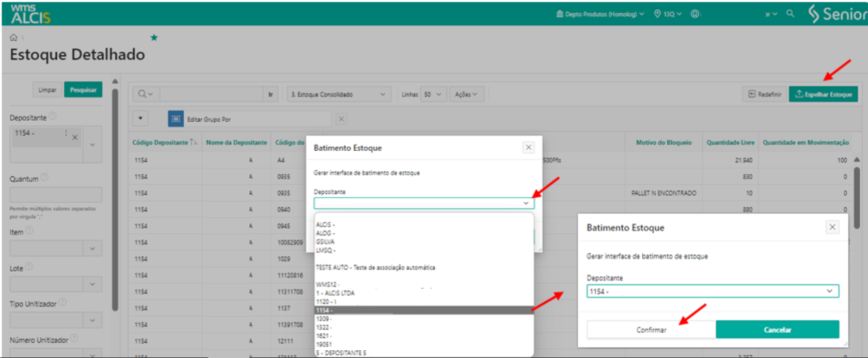Click the Ir search button
Screen dimensions: 868x358
pos(271,94)
